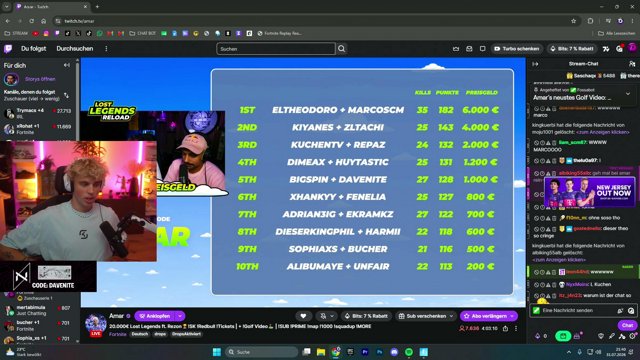The image size is (640, 360).
Task: Click the top bar Bits: 7 % Rabatt button
Action: pyautogui.click(x=572, y=49)
